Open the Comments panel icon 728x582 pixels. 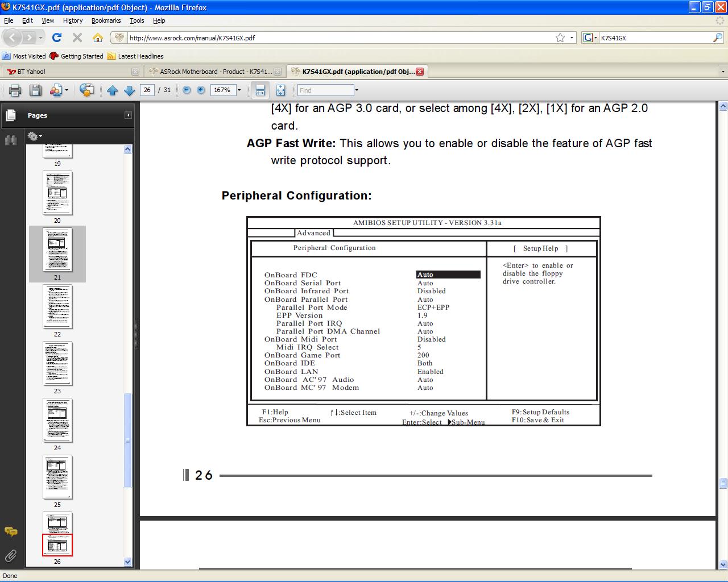coord(11,532)
